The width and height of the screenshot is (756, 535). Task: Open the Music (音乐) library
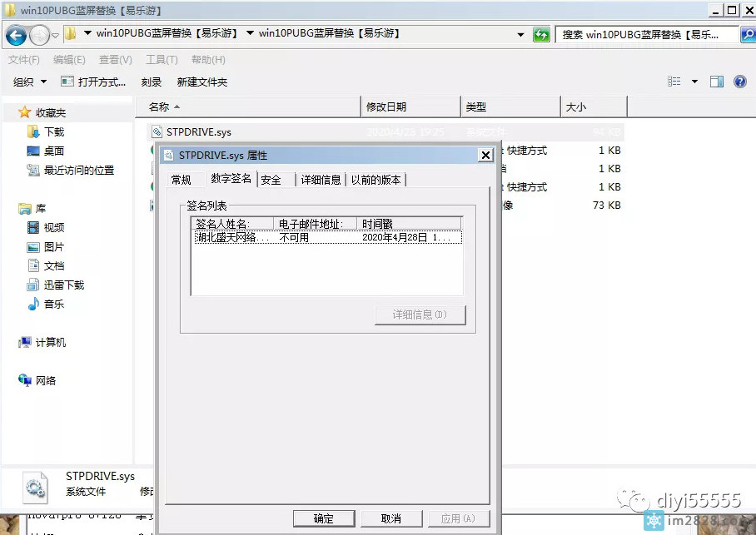click(53, 304)
